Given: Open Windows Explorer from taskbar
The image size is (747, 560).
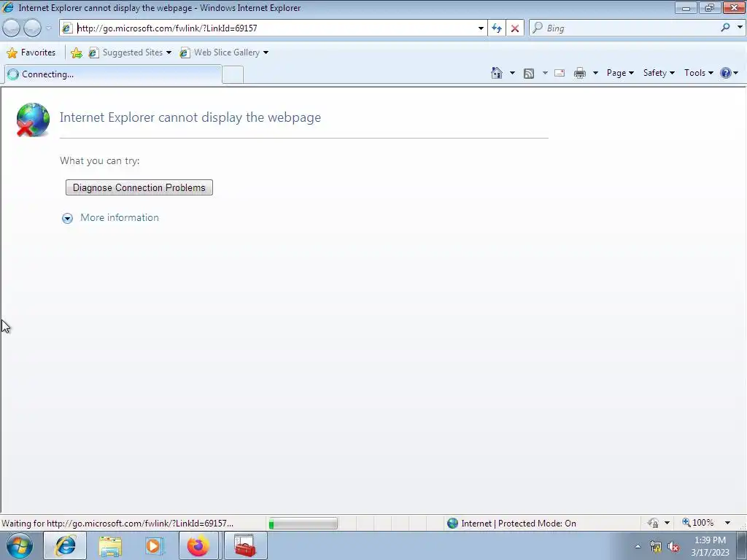Looking at the screenshot, I should pyautogui.click(x=110, y=546).
